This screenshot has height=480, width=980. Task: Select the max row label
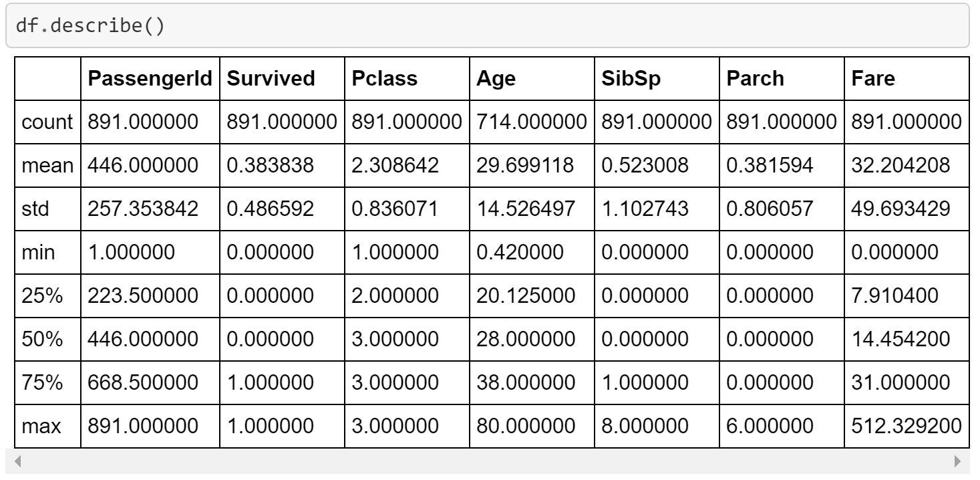41,426
